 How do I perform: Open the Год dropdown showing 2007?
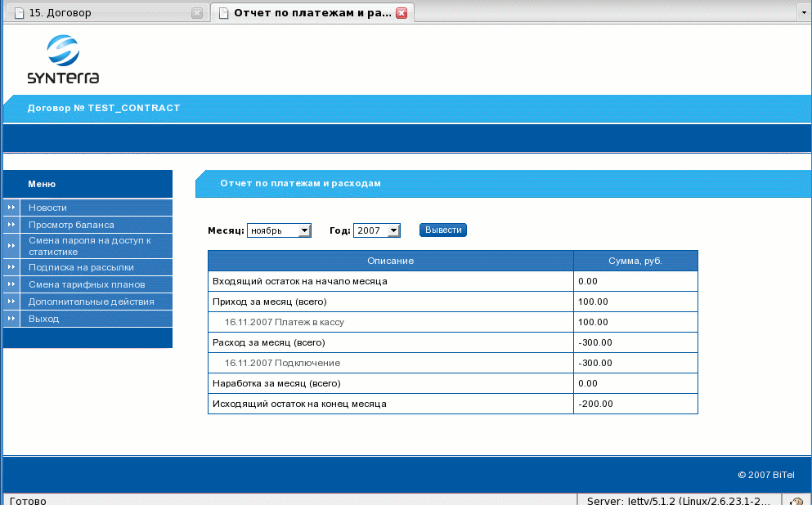376,231
